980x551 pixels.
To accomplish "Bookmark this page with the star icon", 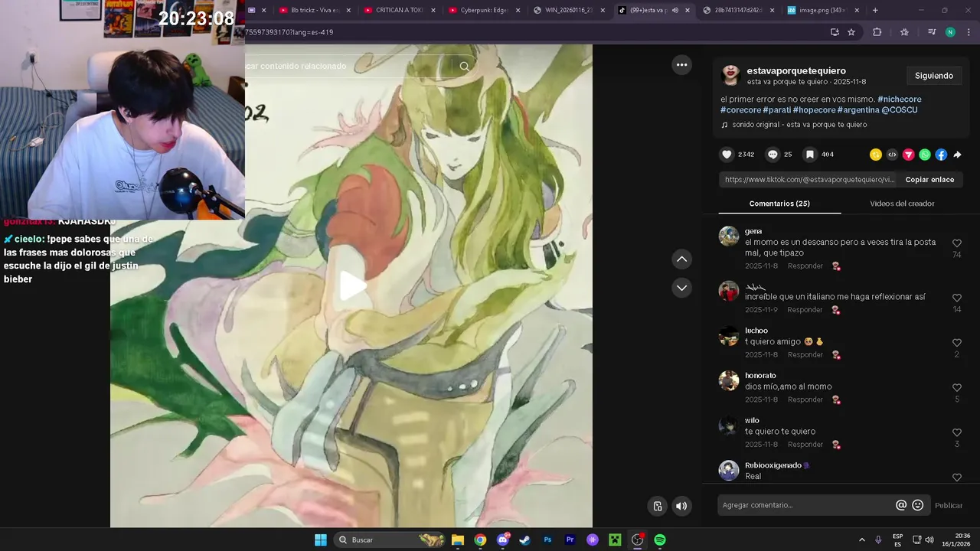I will tap(851, 32).
